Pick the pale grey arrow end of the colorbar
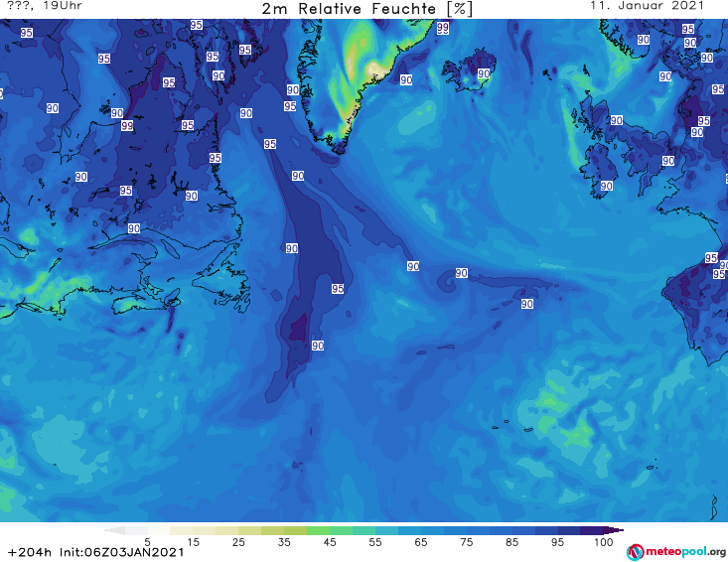Image resolution: width=728 pixels, height=562 pixels. [x=114, y=530]
